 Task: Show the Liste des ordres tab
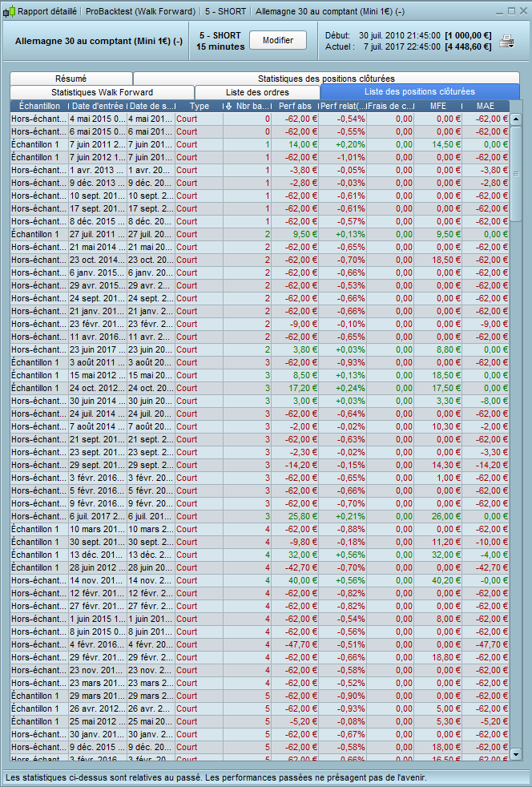(x=256, y=92)
